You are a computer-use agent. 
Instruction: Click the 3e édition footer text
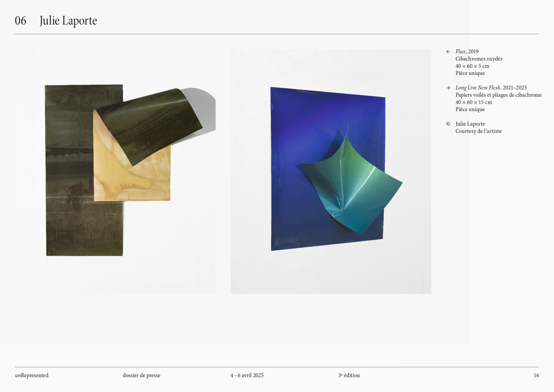(349, 375)
